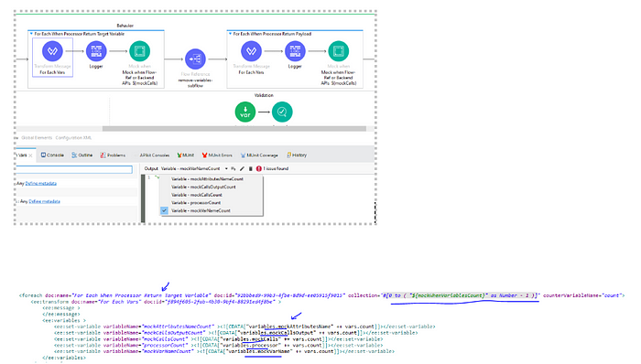Select Mock when in Return Payload loop
Image resolution: width=641 pixels, height=364 pixels.
pos(339,51)
